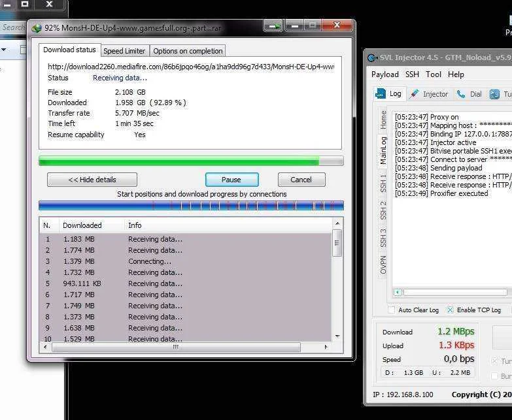Select connection row 5 with 943.111 KB
Viewport: 512px width, 420px height.
coord(186,283)
